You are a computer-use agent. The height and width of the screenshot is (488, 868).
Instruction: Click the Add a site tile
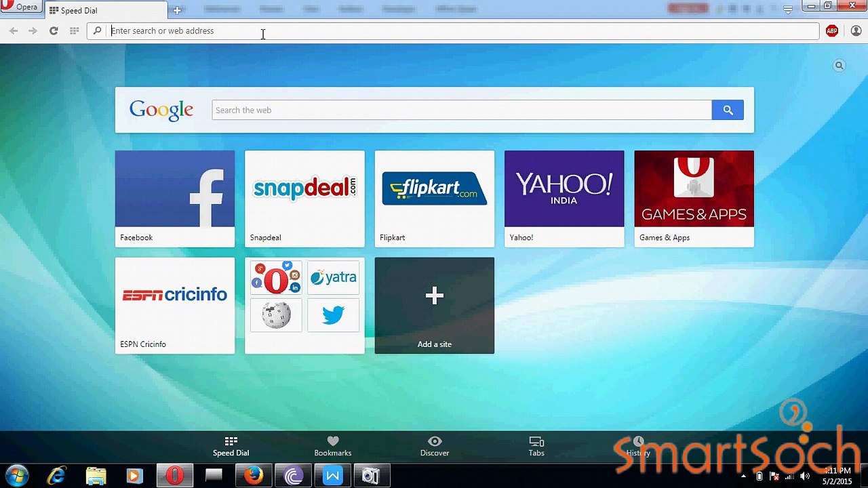435,306
